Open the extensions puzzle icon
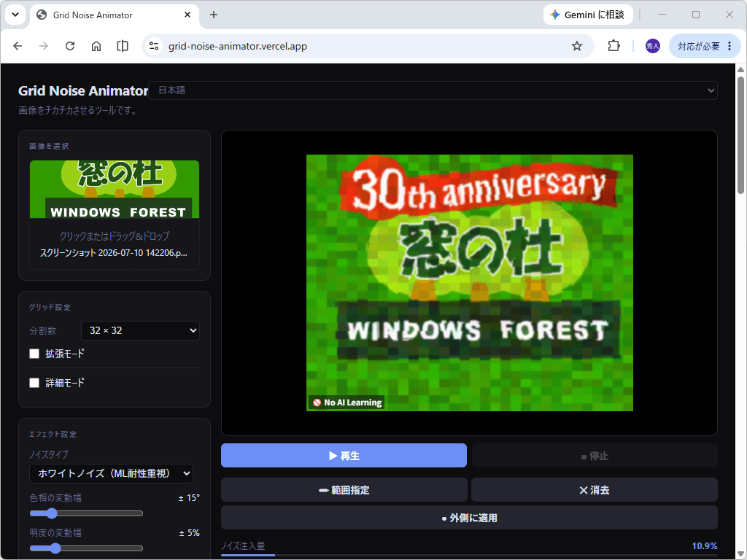The height and width of the screenshot is (560, 747). [614, 46]
